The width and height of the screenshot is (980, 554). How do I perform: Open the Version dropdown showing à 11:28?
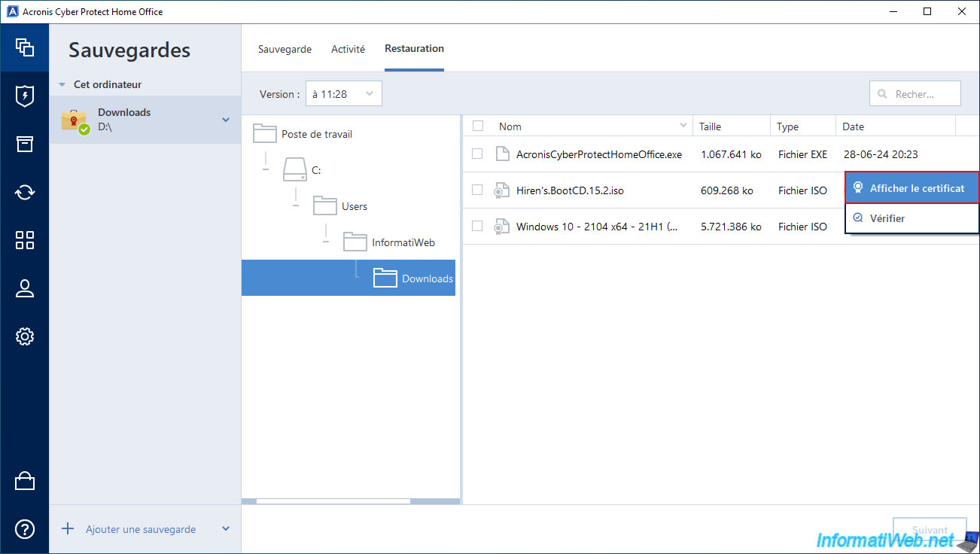click(343, 93)
